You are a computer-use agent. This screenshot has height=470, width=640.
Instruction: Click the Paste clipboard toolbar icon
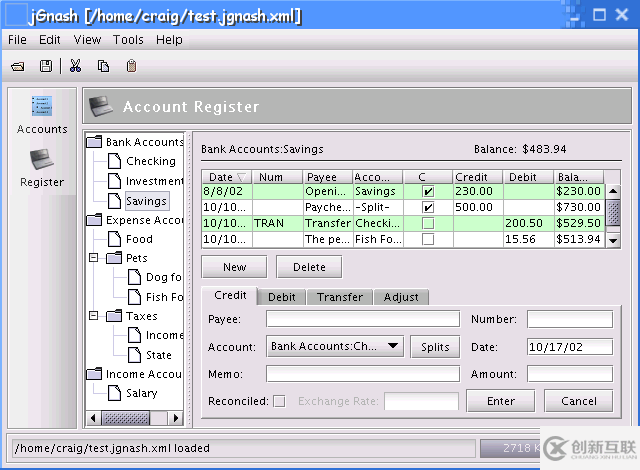[x=131, y=66]
